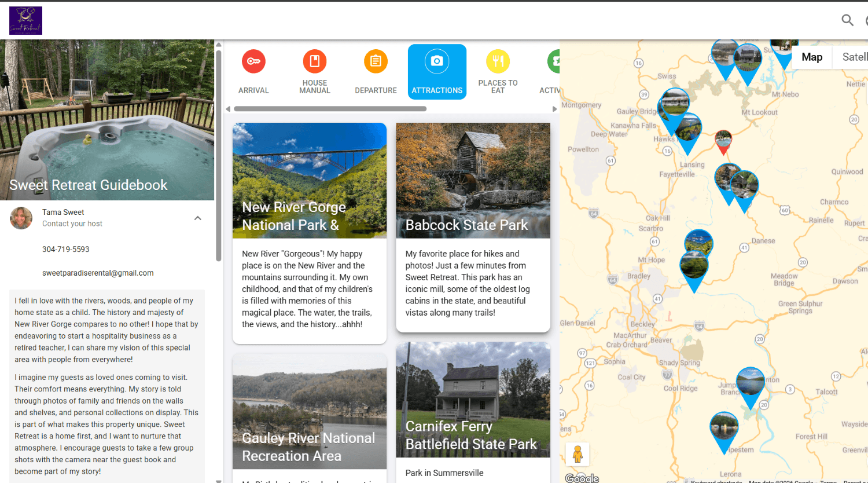
Task: Open the Arrival key icon
Action: [x=253, y=61]
